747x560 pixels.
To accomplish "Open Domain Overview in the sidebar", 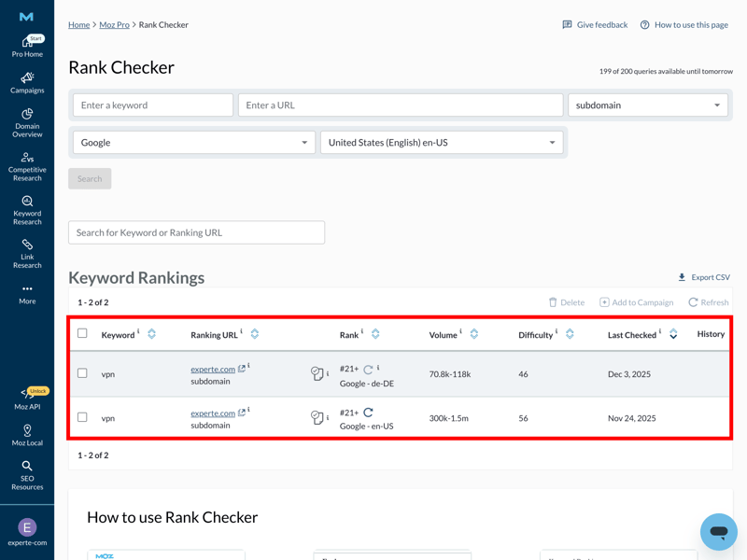I will pyautogui.click(x=27, y=122).
